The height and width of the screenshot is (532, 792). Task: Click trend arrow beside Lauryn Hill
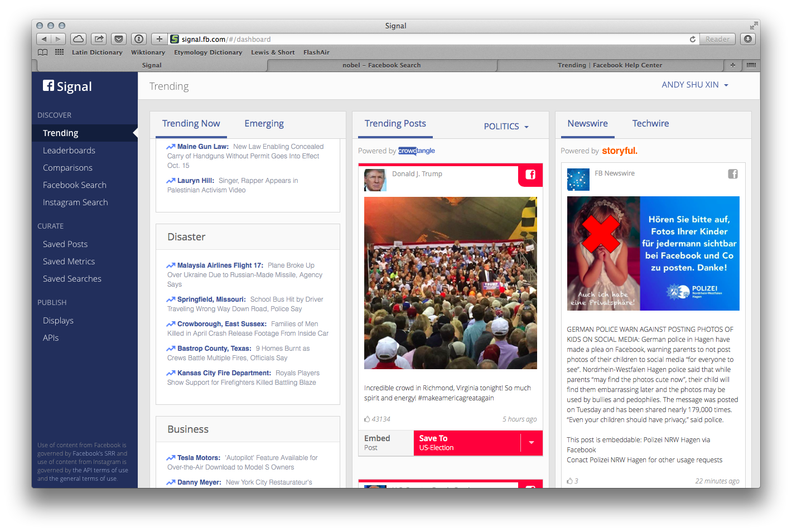[x=171, y=181]
